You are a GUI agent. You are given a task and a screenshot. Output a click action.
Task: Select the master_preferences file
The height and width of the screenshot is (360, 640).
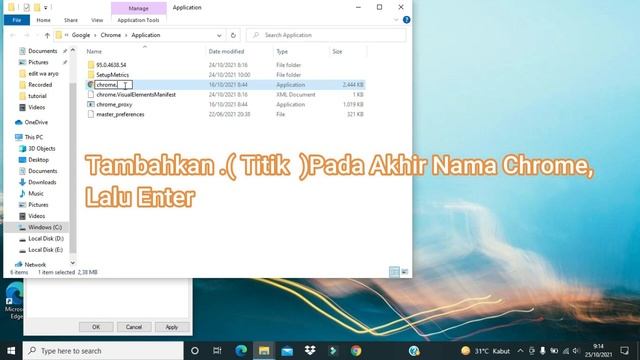[x=120, y=114]
